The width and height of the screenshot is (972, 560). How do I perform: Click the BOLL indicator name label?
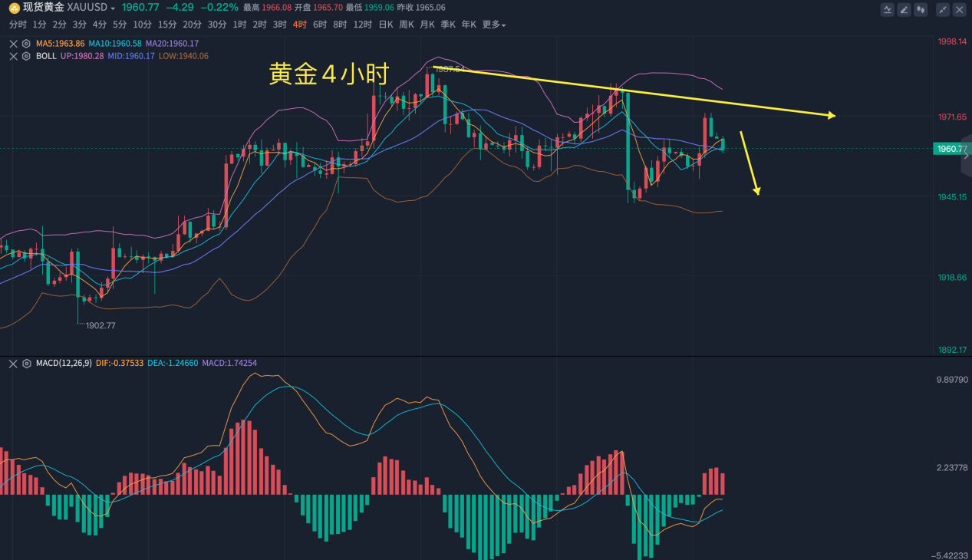click(x=46, y=56)
